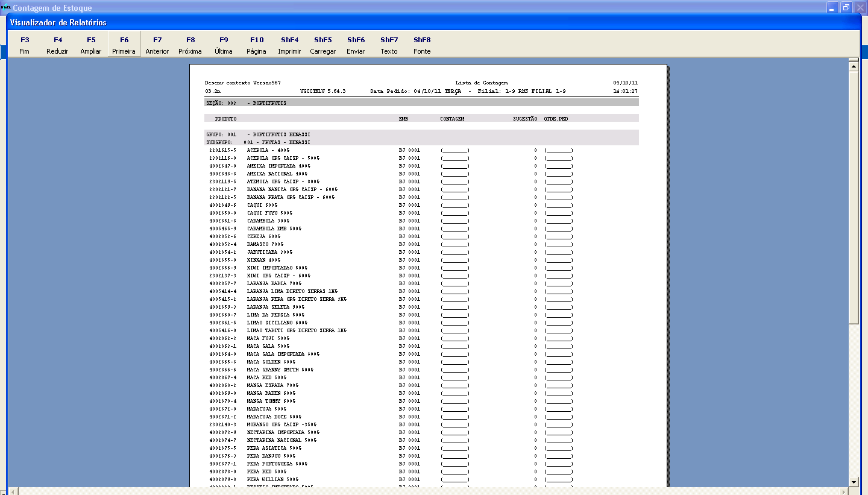Click vertical scrollbar down arrow
The height and width of the screenshot is (495, 868).
tap(853, 482)
